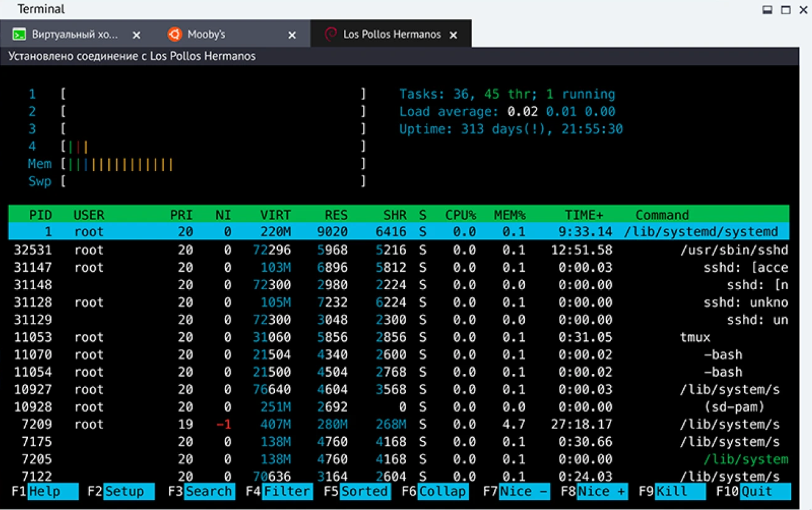Switch to the Виртуальный хо... tab
The image size is (812, 510).
pyautogui.click(x=75, y=35)
